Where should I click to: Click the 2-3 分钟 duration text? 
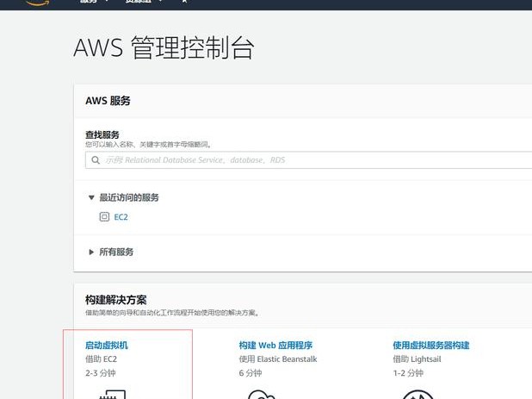[101, 373]
